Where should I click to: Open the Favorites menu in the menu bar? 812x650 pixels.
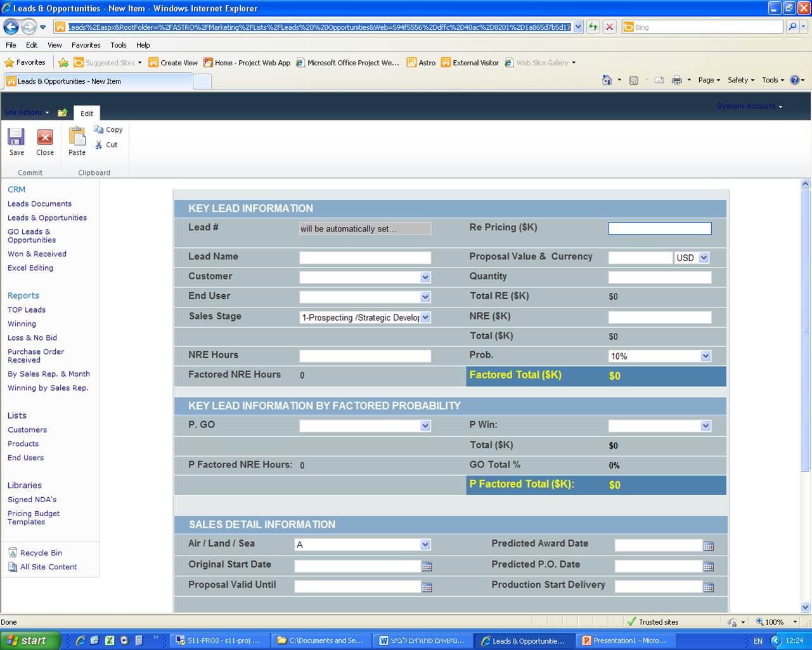[86, 45]
